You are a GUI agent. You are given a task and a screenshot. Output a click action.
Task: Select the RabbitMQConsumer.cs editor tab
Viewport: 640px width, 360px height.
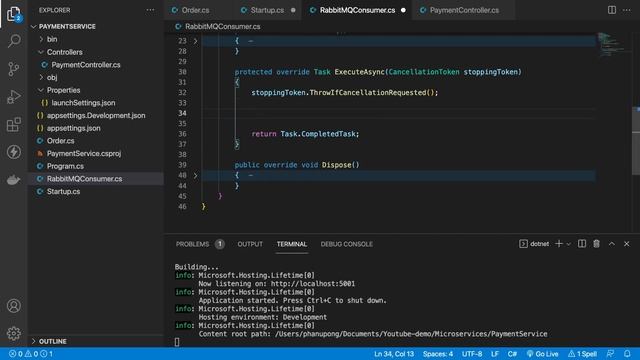tap(357, 10)
